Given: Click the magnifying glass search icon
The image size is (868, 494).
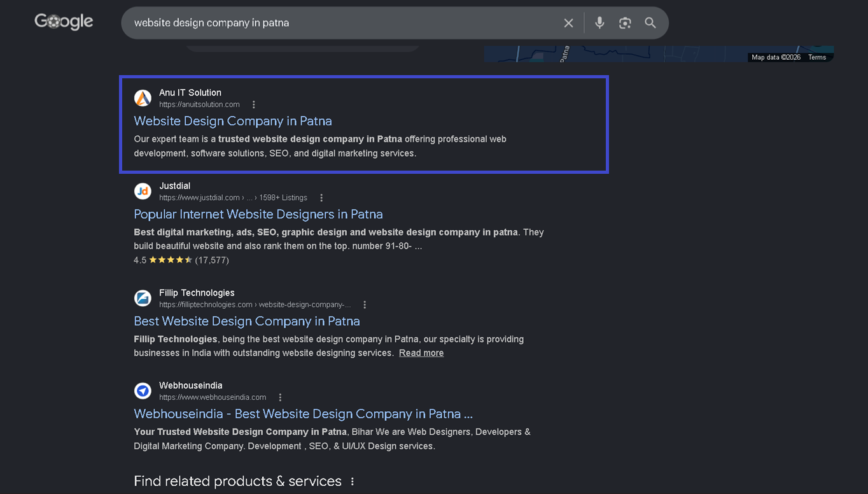Looking at the screenshot, I should [x=650, y=23].
